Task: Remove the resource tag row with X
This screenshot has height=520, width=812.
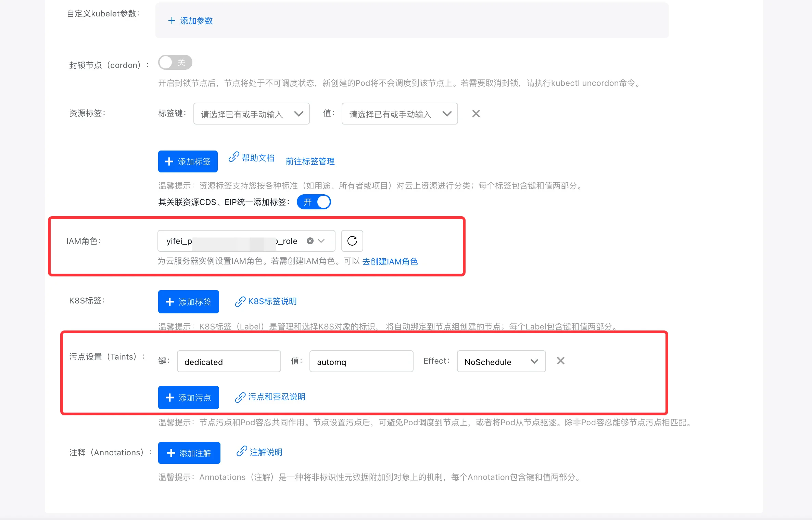Action: pos(476,114)
